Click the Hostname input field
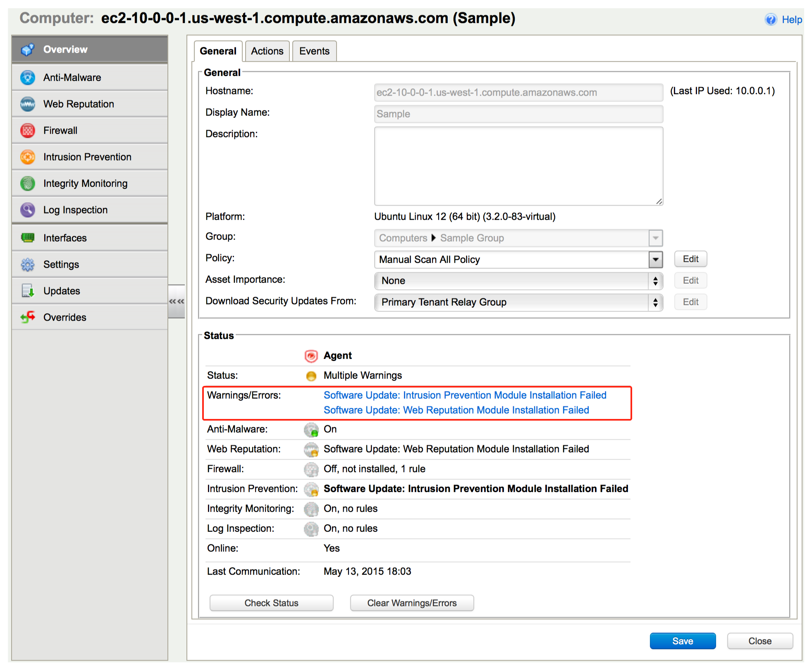Screen dimensions: 812x670 click(518, 92)
